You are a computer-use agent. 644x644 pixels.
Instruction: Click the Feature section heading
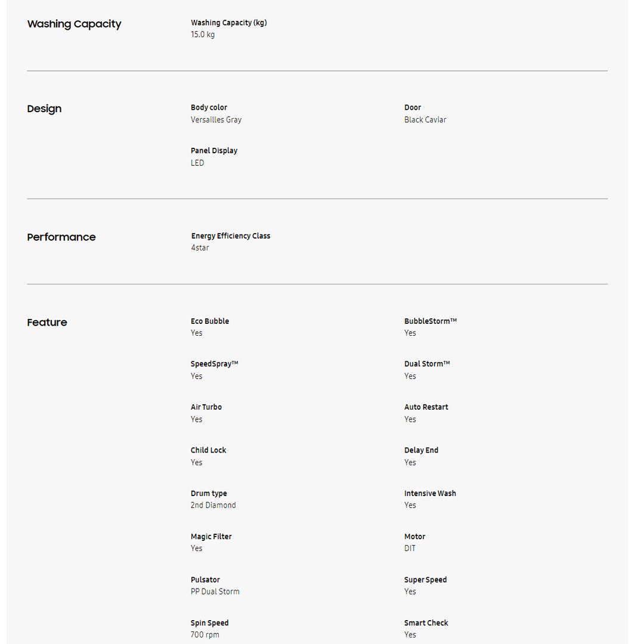click(47, 322)
